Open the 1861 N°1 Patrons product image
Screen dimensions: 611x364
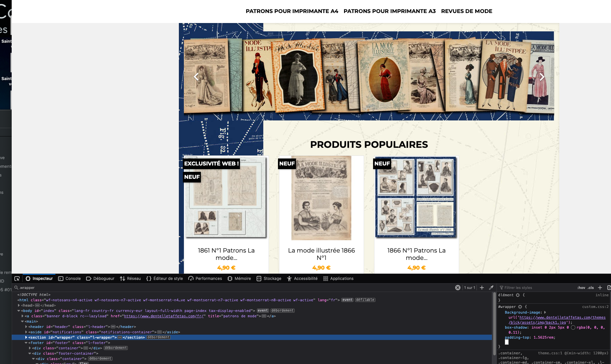(x=226, y=198)
